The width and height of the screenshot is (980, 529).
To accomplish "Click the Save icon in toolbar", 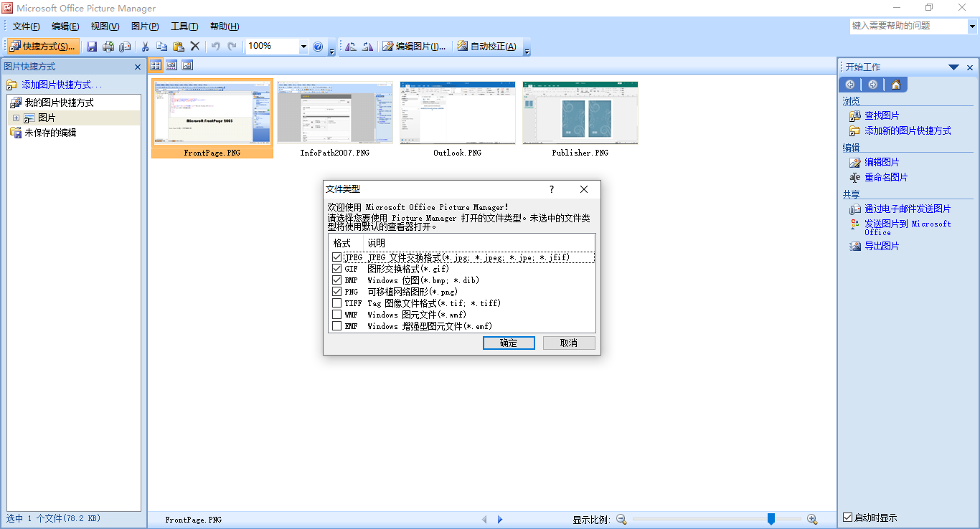I will [x=92, y=47].
